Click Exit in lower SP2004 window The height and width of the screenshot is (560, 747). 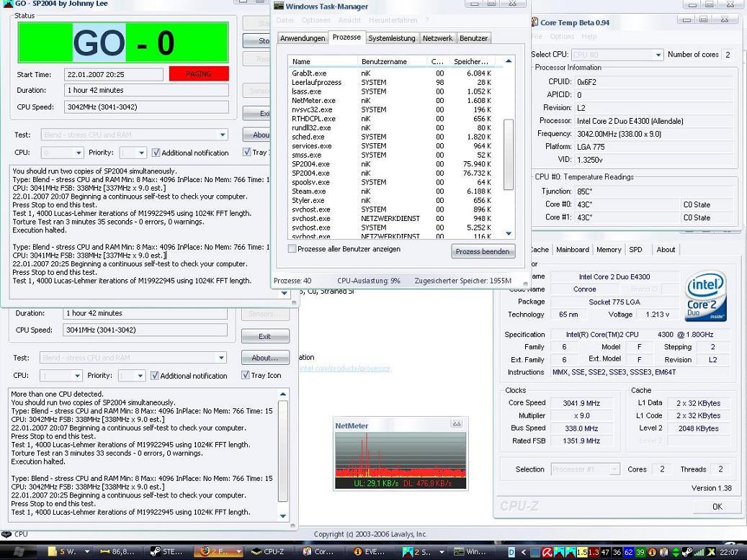pos(265,336)
